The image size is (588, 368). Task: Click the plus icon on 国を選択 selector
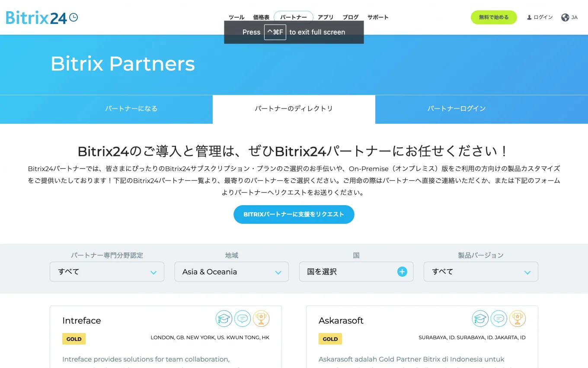402,271
